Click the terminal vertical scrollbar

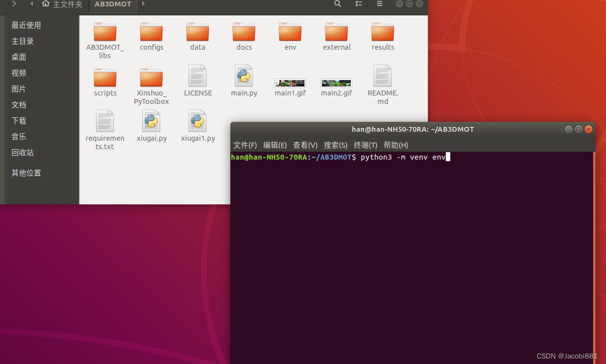pyautogui.click(x=594, y=258)
